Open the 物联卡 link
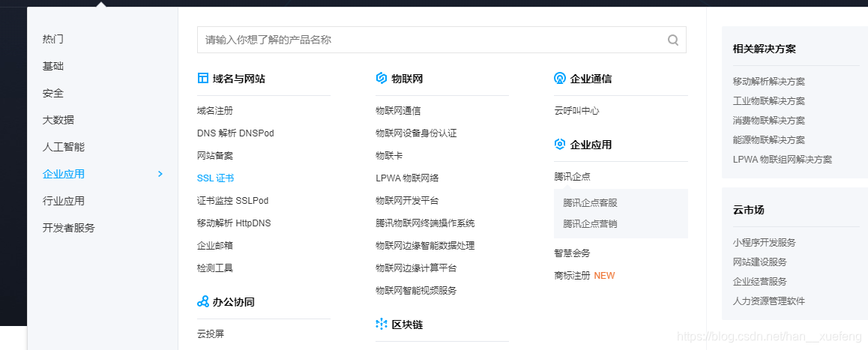The height and width of the screenshot is (350, 868). 389,156
